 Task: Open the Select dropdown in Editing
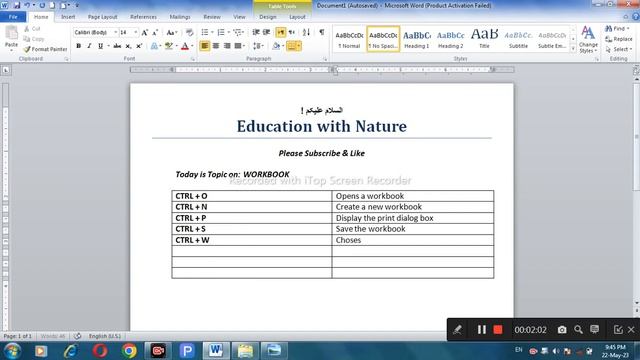coord(618,49)
